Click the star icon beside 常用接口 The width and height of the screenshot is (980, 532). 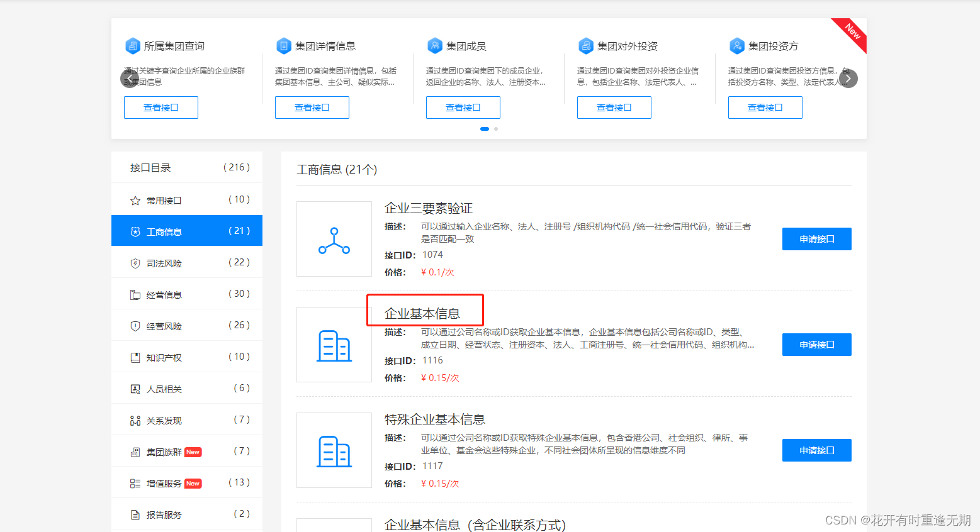pos(135,201)
